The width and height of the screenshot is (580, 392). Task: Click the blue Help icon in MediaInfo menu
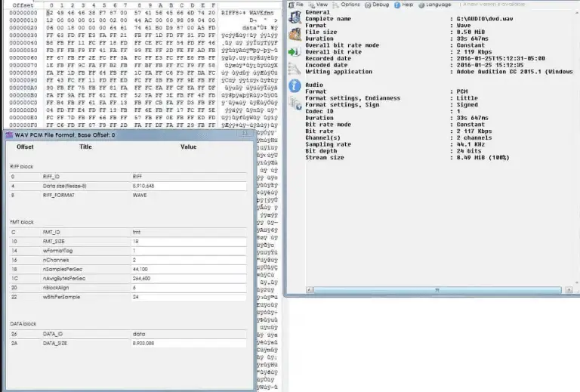397,5
